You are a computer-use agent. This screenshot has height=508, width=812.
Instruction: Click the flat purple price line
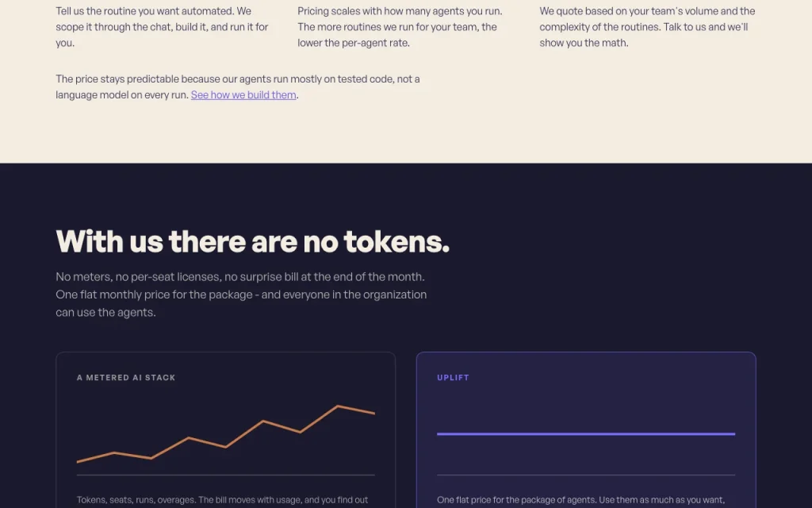(x=586, y=434)
